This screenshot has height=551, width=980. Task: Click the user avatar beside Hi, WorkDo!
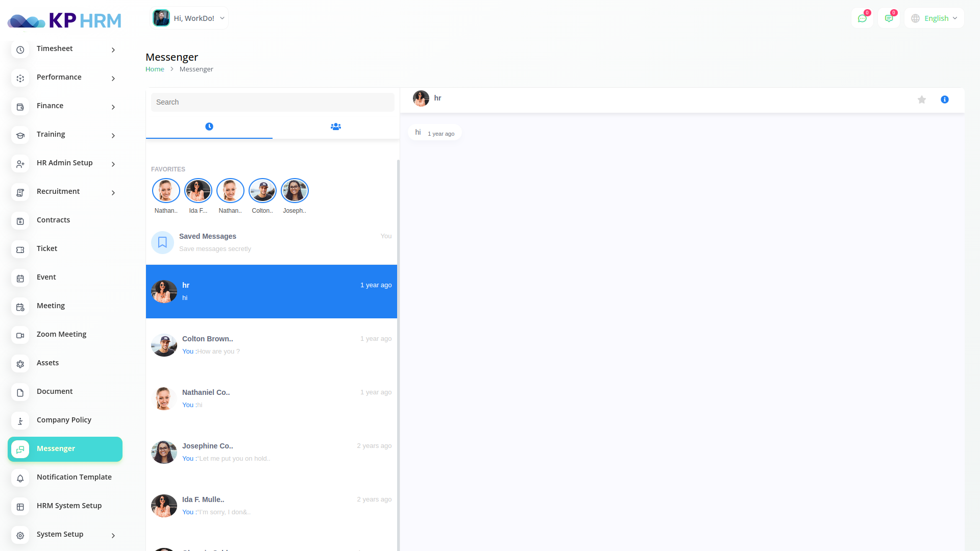pos(161,18)
